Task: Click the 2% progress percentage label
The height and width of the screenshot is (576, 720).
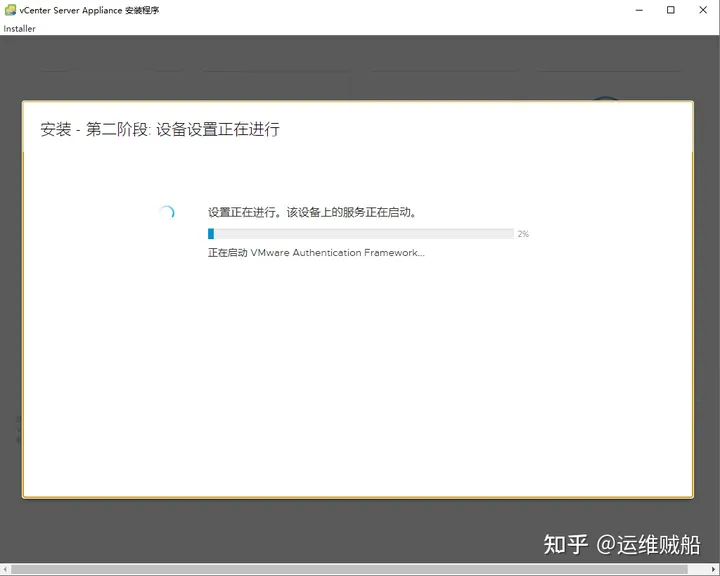Action: coord(523,234)
